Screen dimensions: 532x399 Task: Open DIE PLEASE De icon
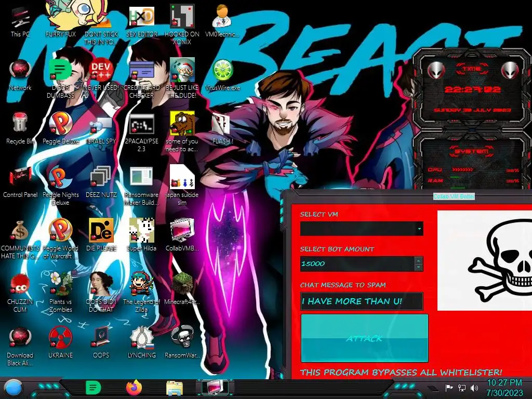[101, 235]
